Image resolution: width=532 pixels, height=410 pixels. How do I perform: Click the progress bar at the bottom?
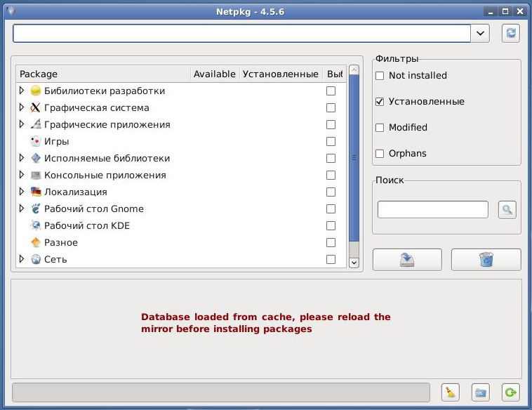point(221,392)
